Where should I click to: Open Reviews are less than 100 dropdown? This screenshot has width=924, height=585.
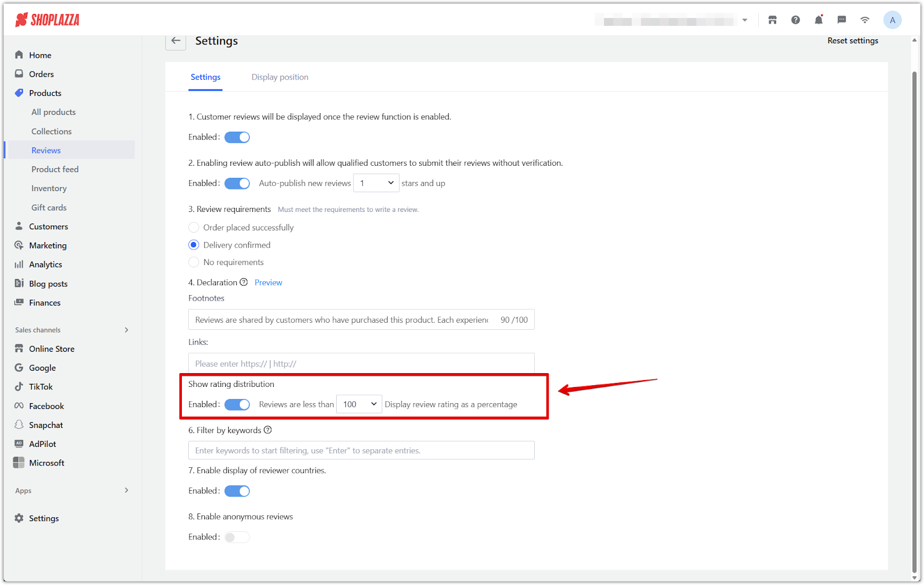click(x=359, y=405)
